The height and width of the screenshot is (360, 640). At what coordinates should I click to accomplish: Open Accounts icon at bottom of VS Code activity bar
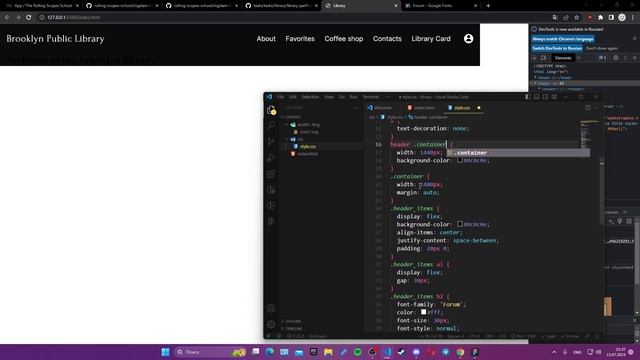[271, 308]
